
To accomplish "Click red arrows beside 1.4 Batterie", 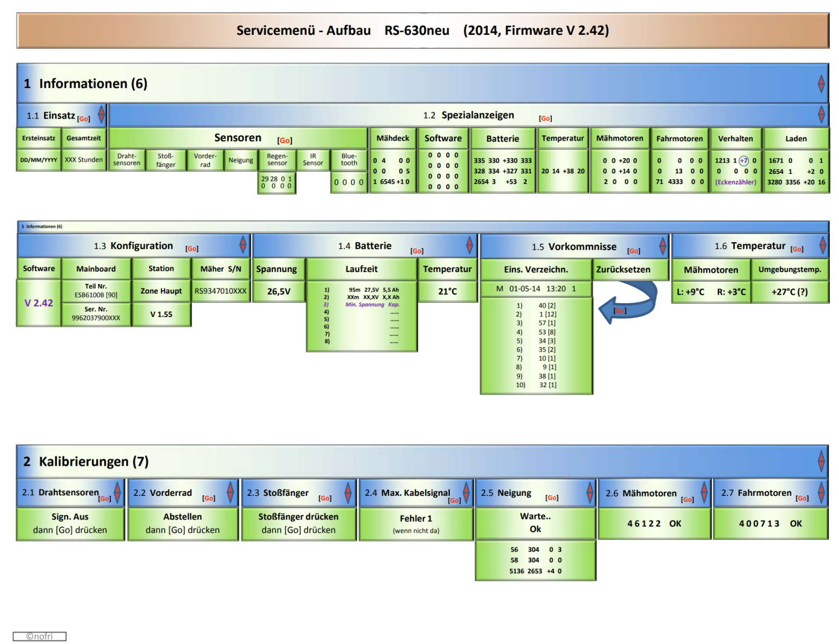I will [x=469, y=245].
